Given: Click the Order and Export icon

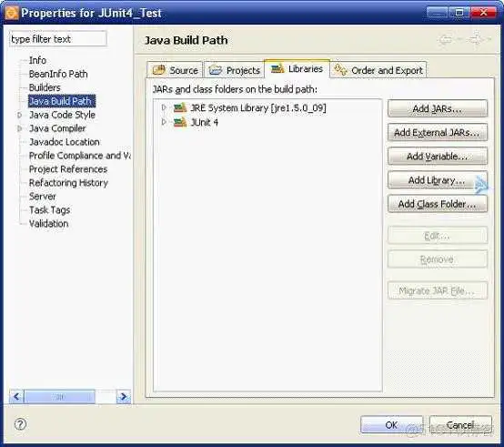Looking at the screenshot, I should pyautogui.click(x=340, y=70).
